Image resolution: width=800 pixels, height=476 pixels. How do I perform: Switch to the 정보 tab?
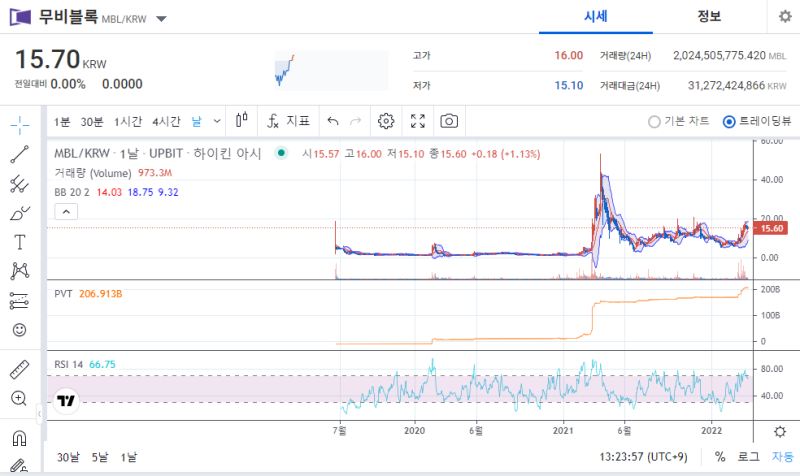click(709, 17)
